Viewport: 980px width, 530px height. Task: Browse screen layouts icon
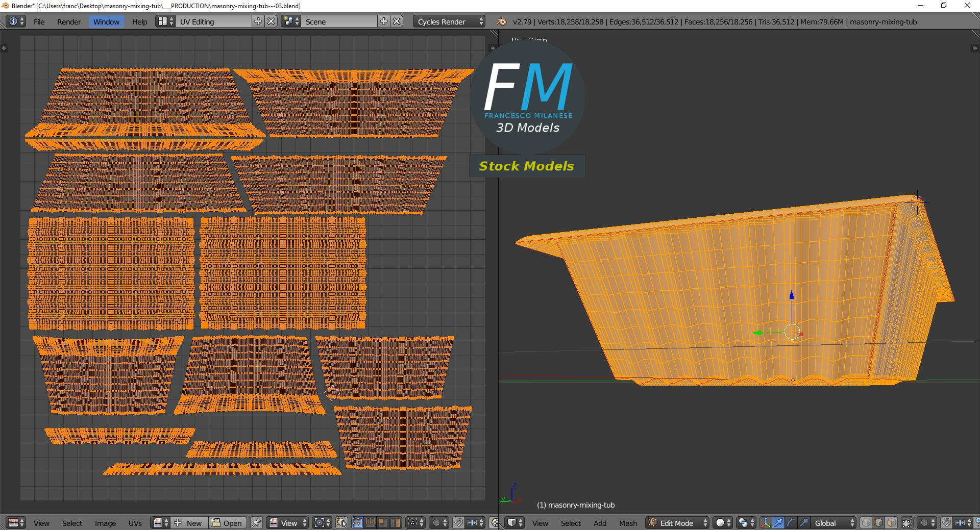(x=165, y=21)
